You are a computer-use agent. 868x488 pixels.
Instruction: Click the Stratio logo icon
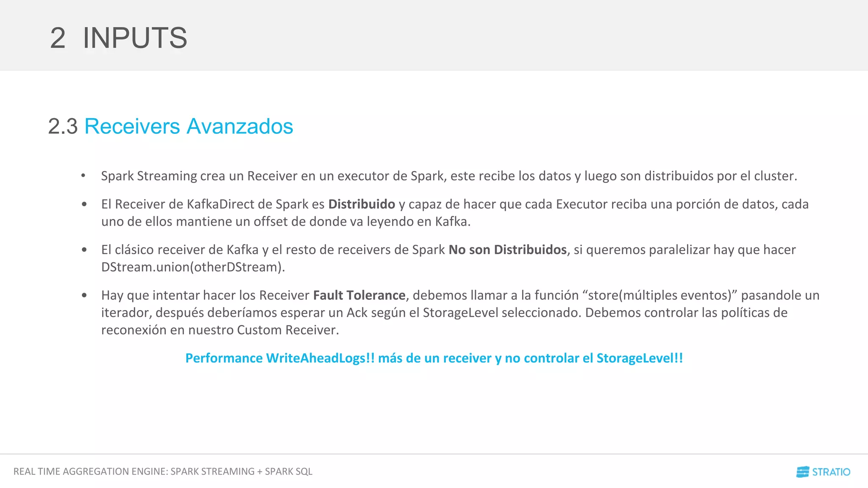tap(803, 472)
